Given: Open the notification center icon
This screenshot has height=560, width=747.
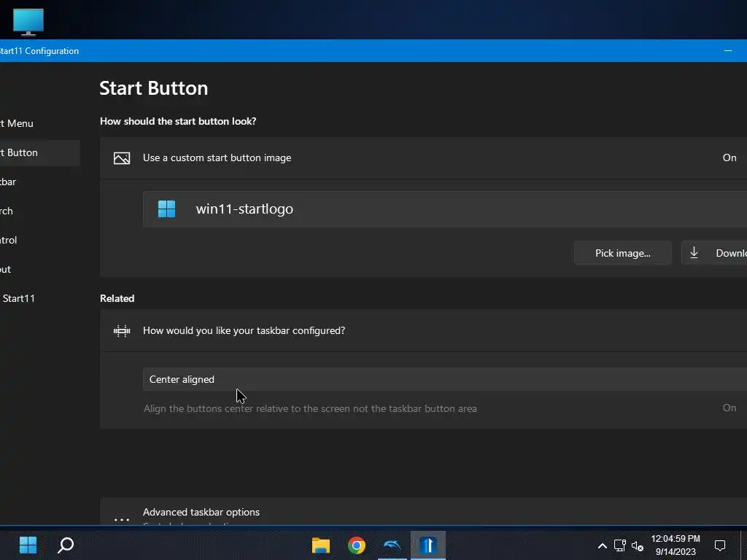Looking at the screenshot, I should tap(720, 545).
